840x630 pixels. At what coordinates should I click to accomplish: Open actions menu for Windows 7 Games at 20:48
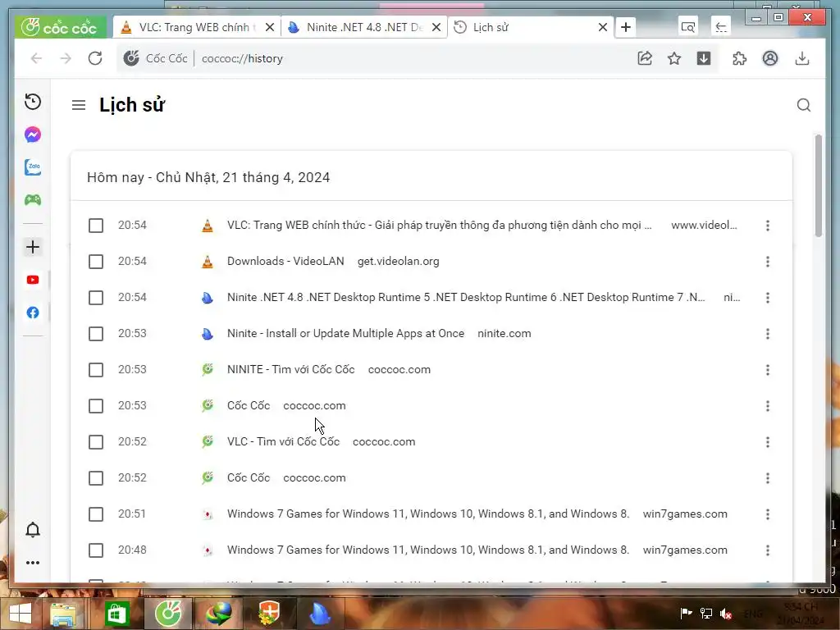[768, 550]
